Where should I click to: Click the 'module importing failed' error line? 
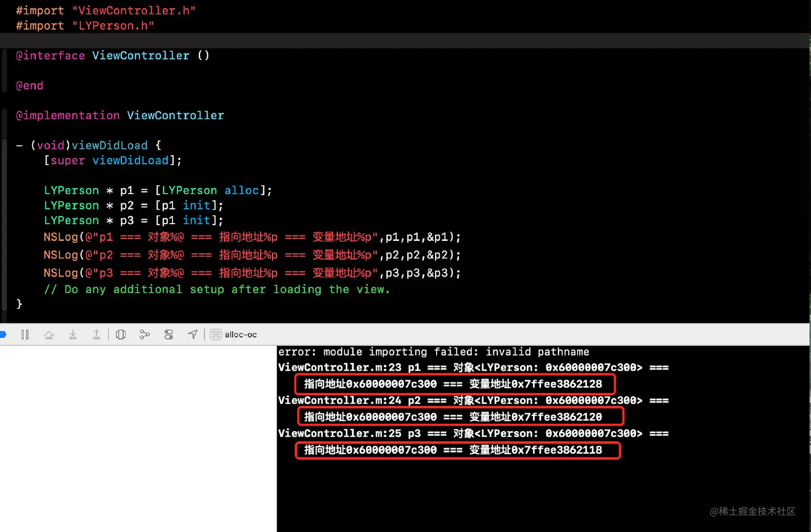(433, 352)
